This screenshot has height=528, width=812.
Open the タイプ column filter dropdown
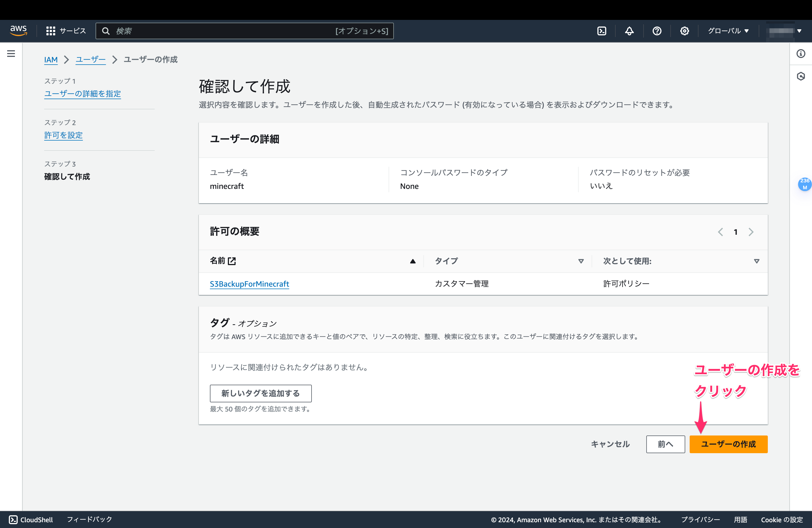(x=581, y=261)
